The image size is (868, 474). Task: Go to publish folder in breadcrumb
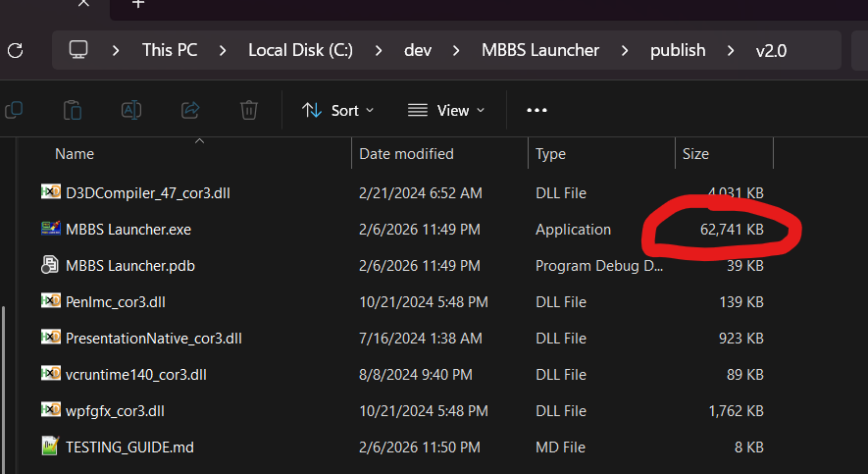tap(678, 50)
